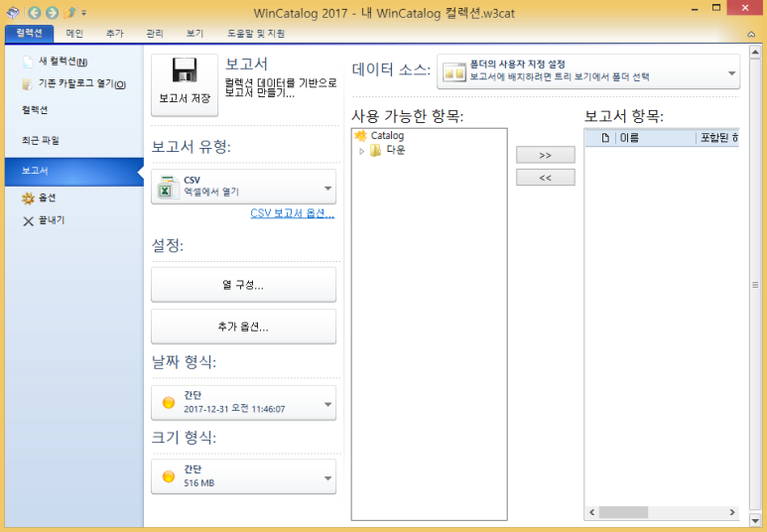This screenshot has height=532, width=767.
Task: Select 컬렉션 in the left sidebar
Action: click(35, 109)
